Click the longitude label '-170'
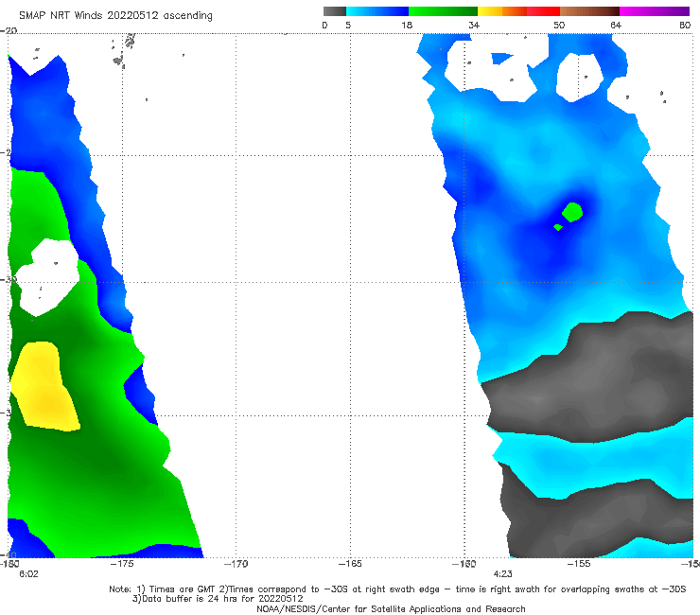The width and height of the screenshot is (700, 615). [x=236, y=564]
